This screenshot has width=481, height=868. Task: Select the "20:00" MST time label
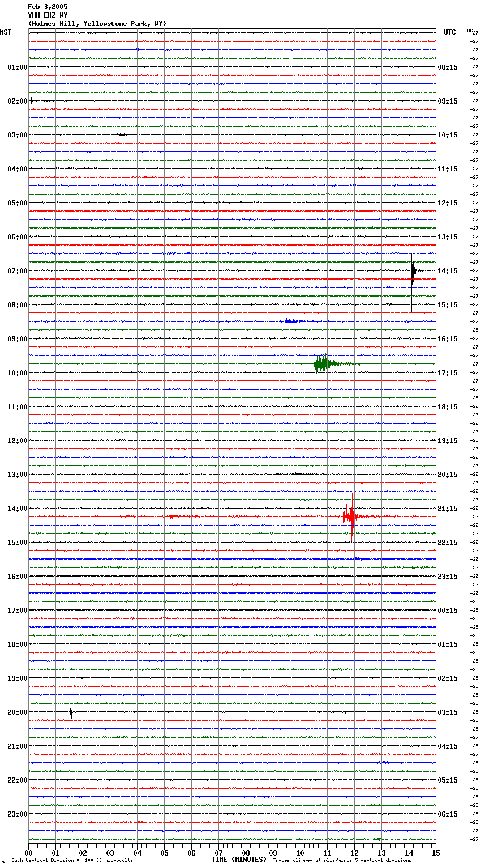click(x=17, y=712)
